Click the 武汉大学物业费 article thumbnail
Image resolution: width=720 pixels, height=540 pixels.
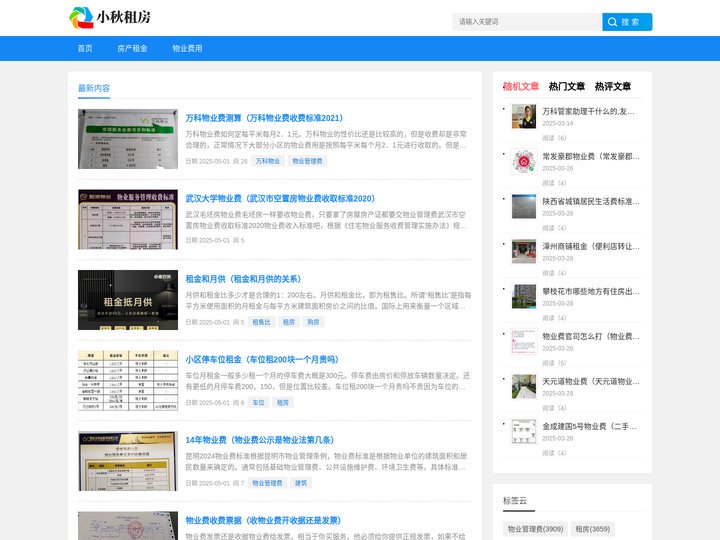click(x=128, y=219)
